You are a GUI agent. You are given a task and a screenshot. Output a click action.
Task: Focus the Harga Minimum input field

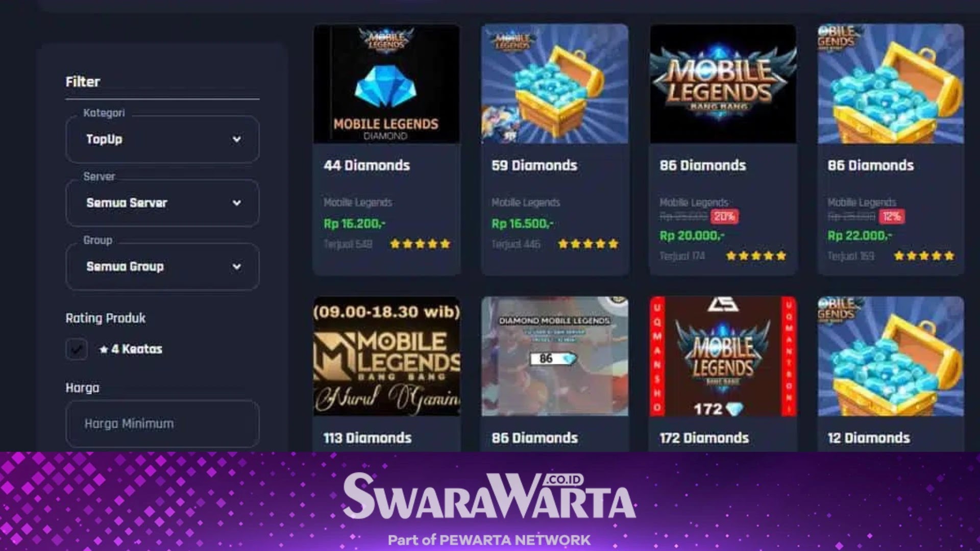[x=162, y=423]
